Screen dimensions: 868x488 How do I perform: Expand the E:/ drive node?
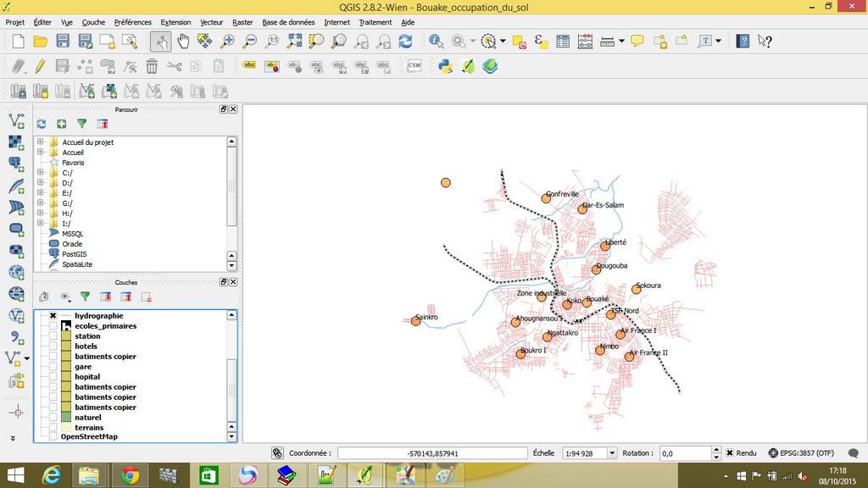point(40,192)
